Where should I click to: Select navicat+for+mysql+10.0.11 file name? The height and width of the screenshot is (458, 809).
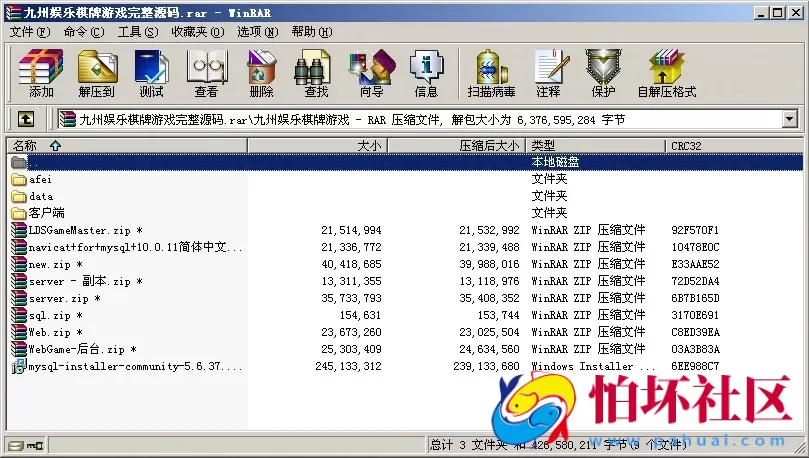(x=135, y=247)
